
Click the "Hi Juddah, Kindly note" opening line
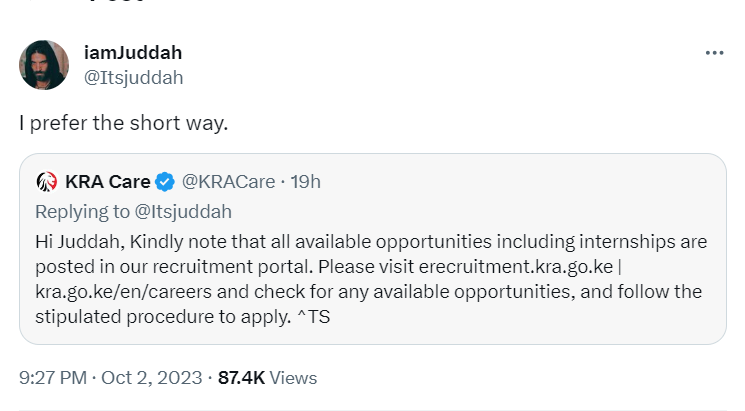tap(135, 242)
